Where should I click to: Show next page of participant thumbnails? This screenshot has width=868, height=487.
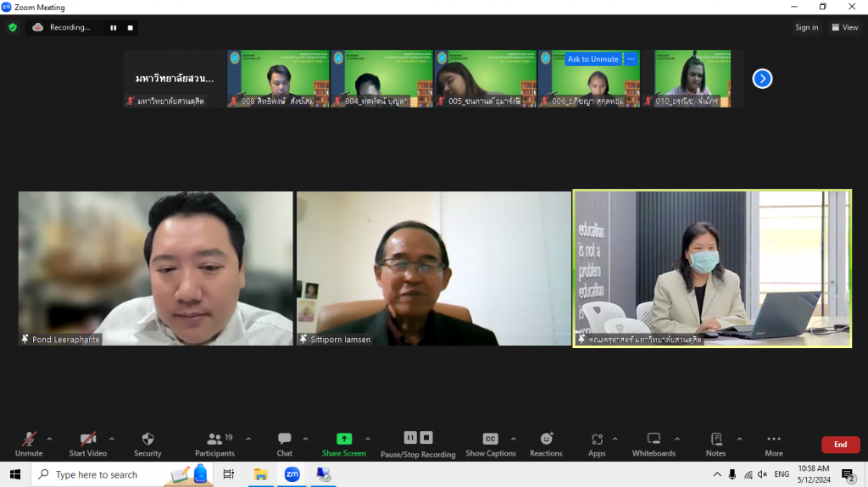[762, 79]
